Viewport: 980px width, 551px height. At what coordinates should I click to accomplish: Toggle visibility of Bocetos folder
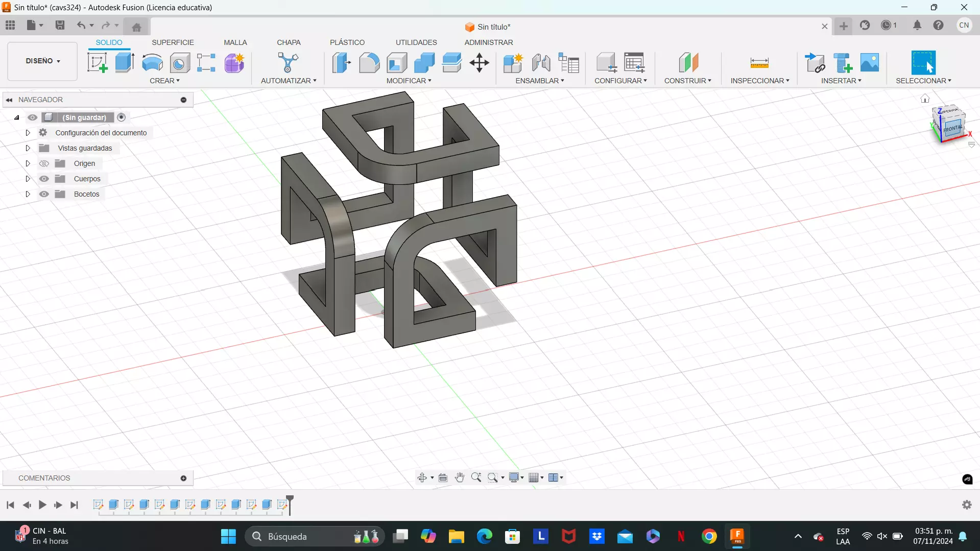[x=44, y=194]
